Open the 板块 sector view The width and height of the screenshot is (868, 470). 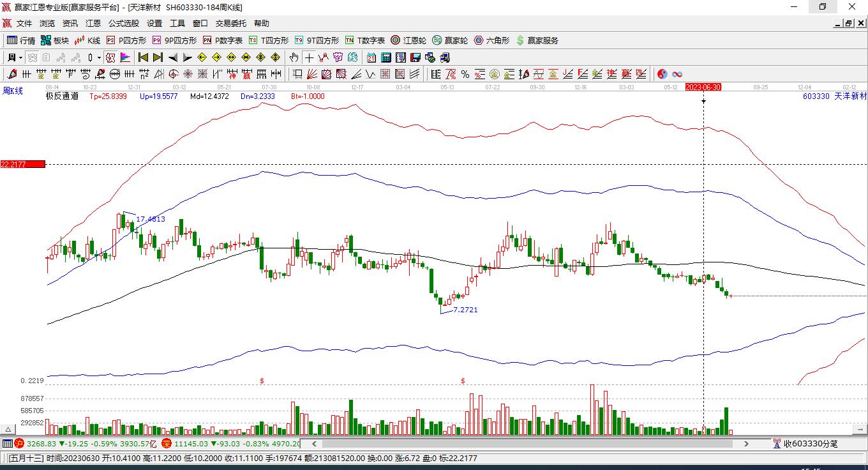coord(55,40)
